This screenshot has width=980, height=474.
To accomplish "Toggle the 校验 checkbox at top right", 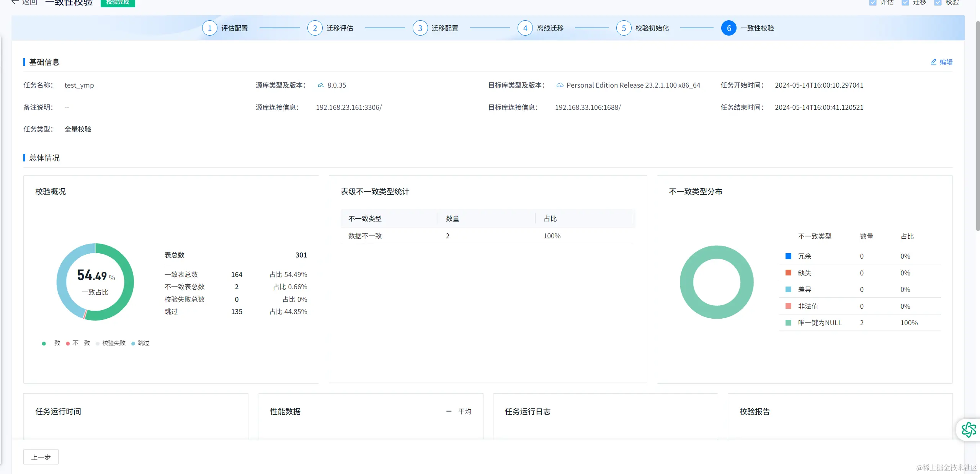I will pos(938,2).
